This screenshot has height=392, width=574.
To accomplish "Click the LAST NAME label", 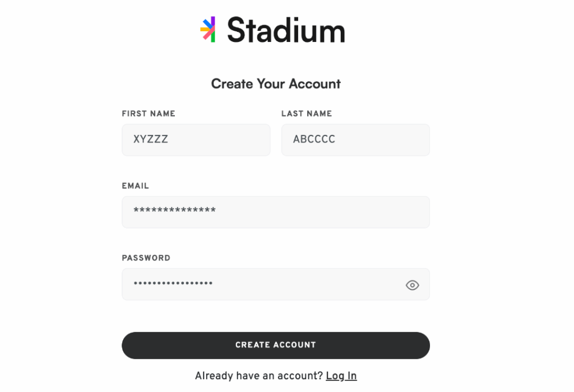I will click(x=307, y=113).
